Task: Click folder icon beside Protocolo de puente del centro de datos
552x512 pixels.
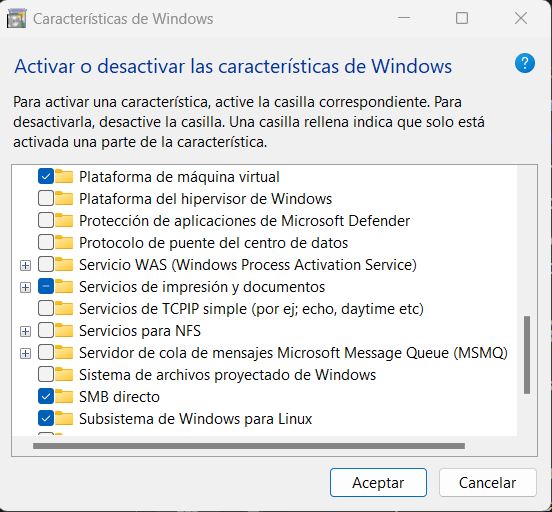Action: point(64,243)
